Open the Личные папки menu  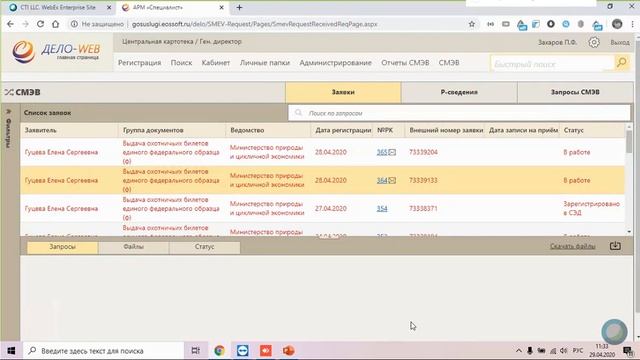[264, 63]
